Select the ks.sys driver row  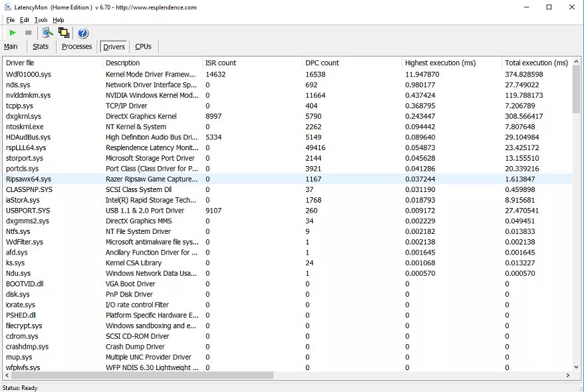pyautogui.click(x=287, y=262)
